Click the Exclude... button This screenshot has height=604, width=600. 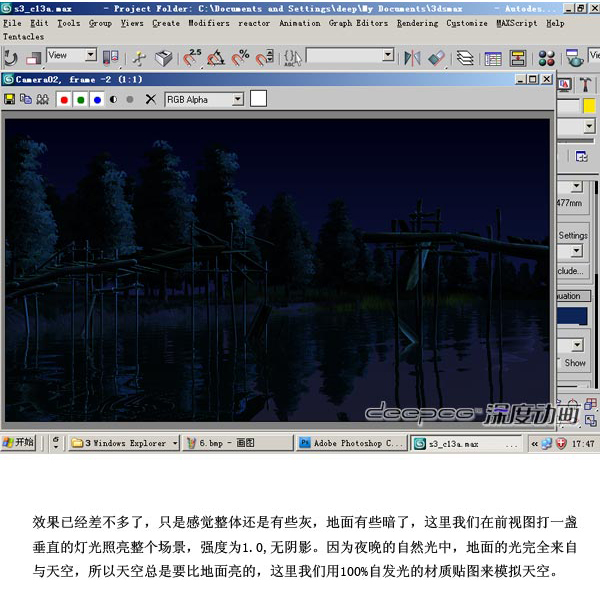(572, 271)
